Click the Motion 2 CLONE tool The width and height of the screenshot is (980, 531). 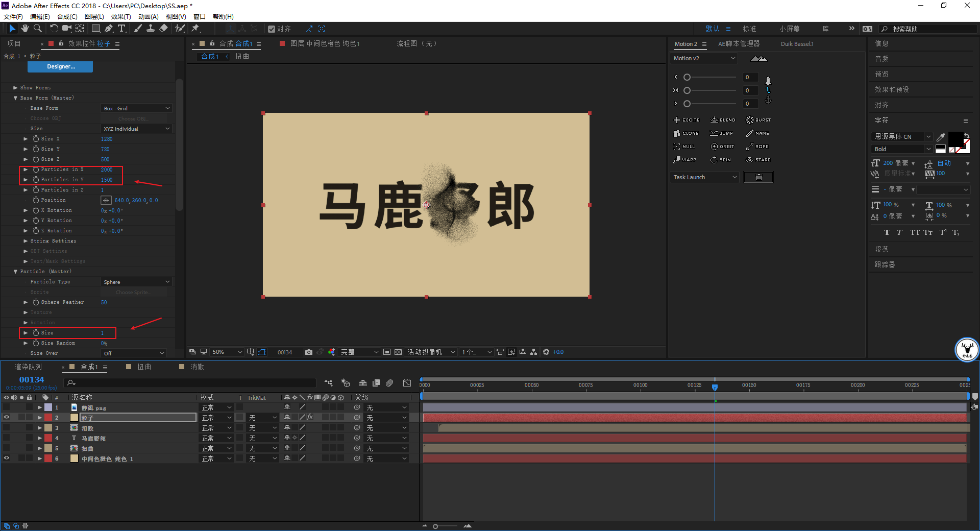coord(686,133)
